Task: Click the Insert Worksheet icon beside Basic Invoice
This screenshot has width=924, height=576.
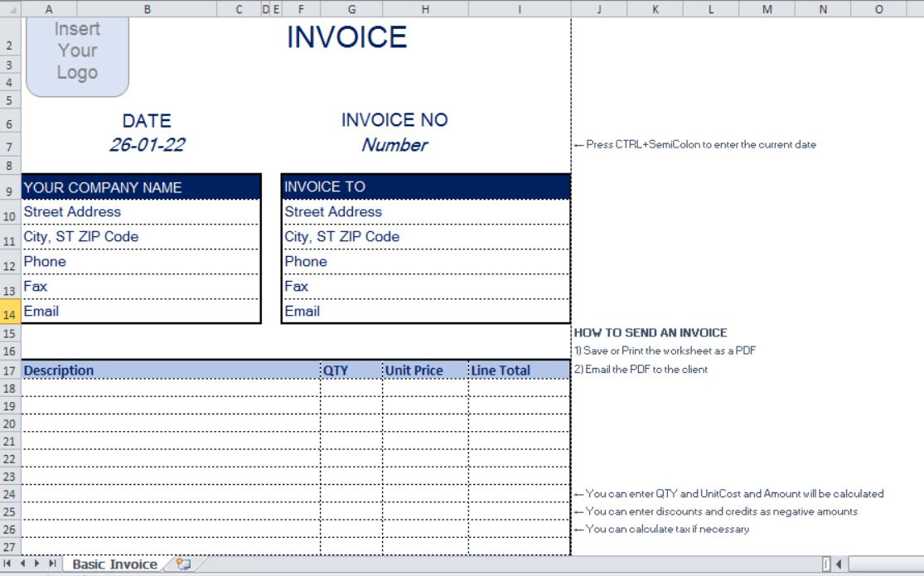Action: click(x=183, y=564)
